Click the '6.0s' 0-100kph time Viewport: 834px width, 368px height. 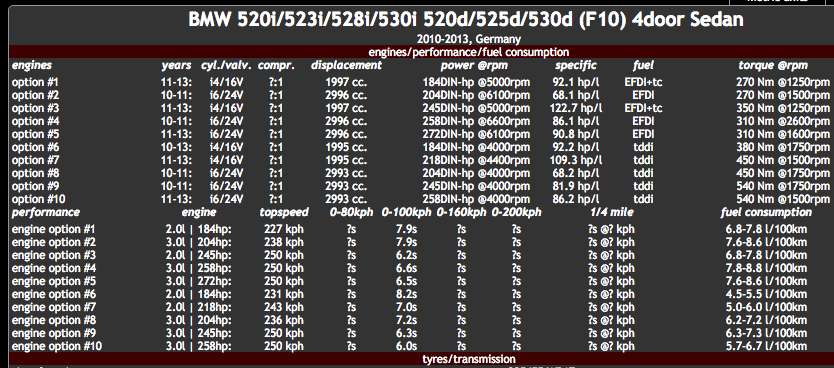tap(406, 346)
